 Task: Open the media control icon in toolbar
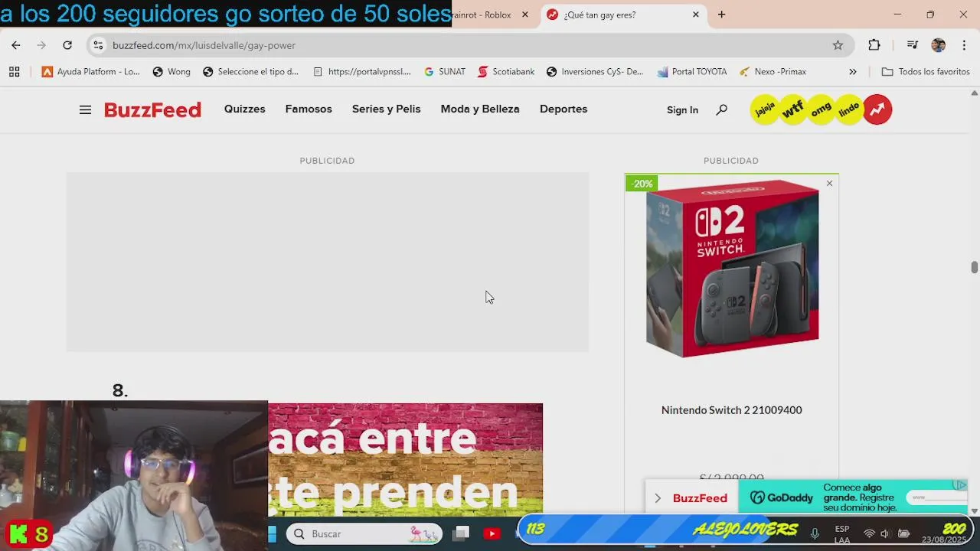click(x=912, y=45)
